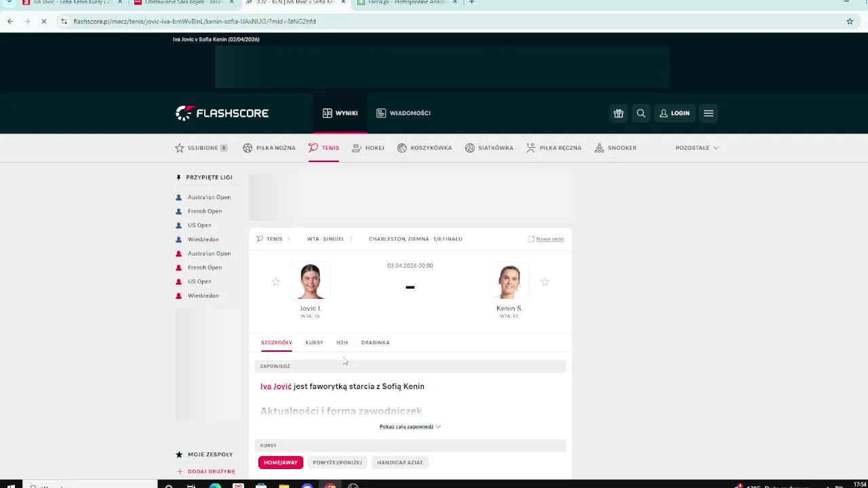Switch to the DRABINKA tab
Viewport: 868px width, 488px height.
375,342
